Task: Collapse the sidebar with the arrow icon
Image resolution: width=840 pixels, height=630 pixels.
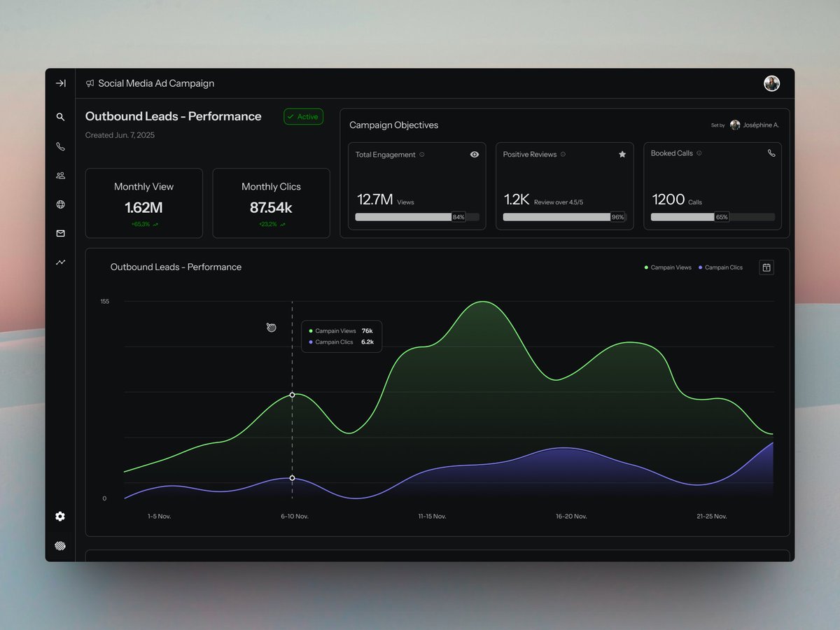Action: (x=60, y=83)
